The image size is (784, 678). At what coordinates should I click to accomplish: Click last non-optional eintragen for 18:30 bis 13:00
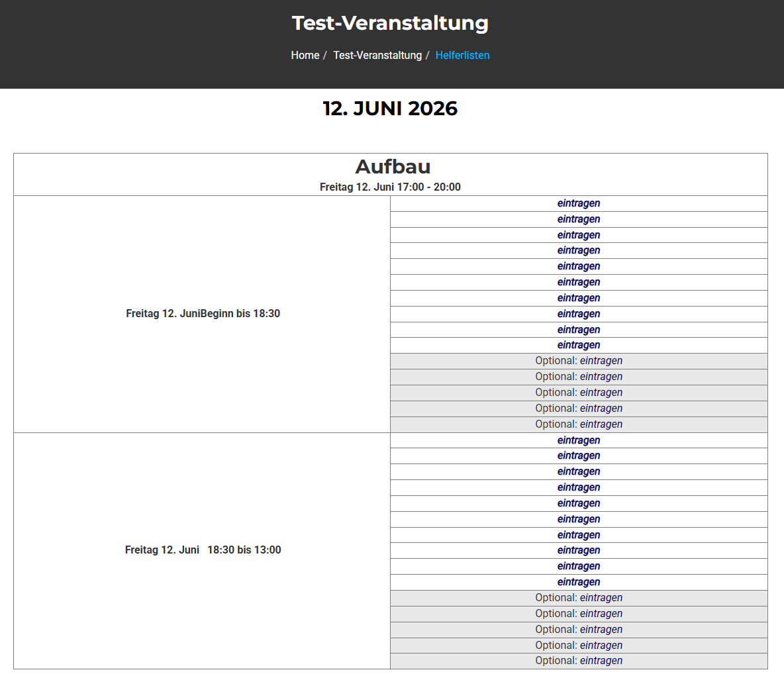pos(579,582)
